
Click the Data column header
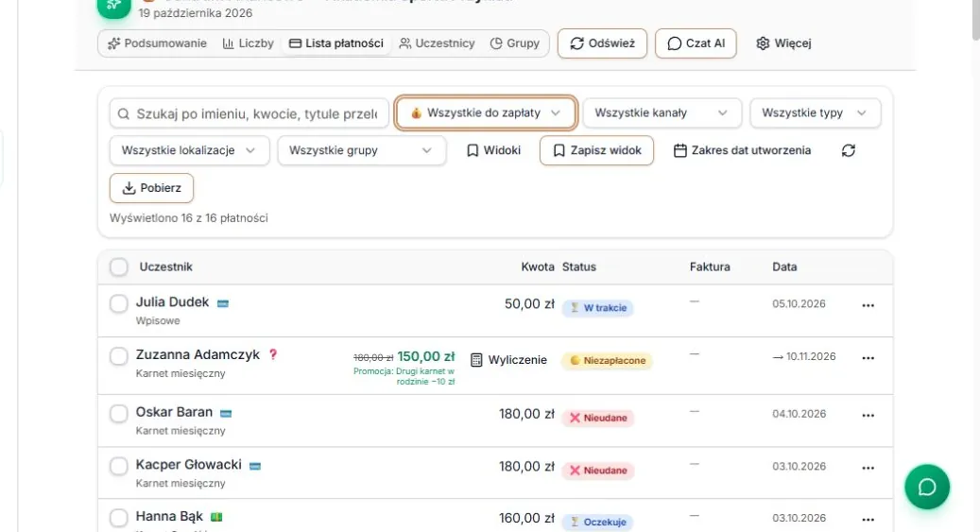tap(784, 266)
